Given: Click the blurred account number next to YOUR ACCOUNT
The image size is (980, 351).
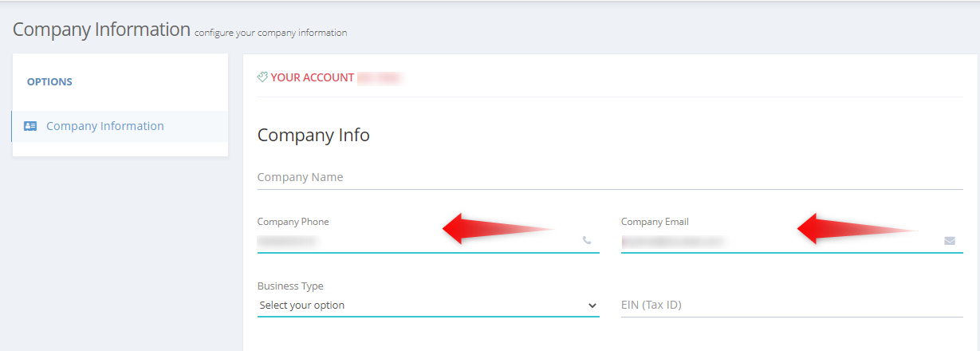Looking at the screenshot, I should click(379, 77).
